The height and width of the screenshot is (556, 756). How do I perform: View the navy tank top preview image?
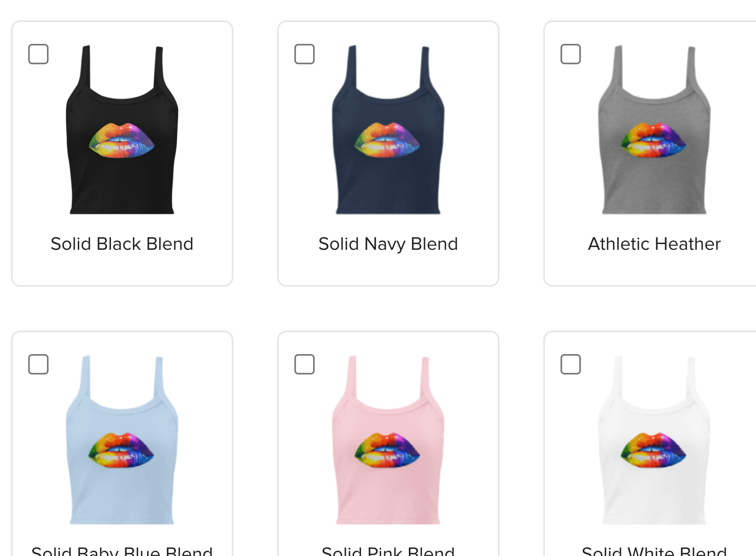tap(388, 129)
